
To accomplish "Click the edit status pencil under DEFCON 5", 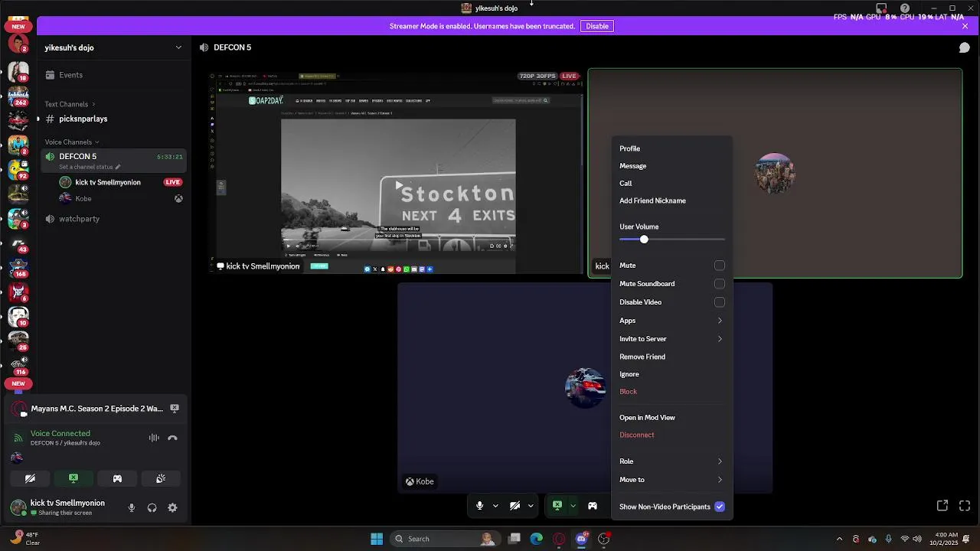I will coord(118,167).
